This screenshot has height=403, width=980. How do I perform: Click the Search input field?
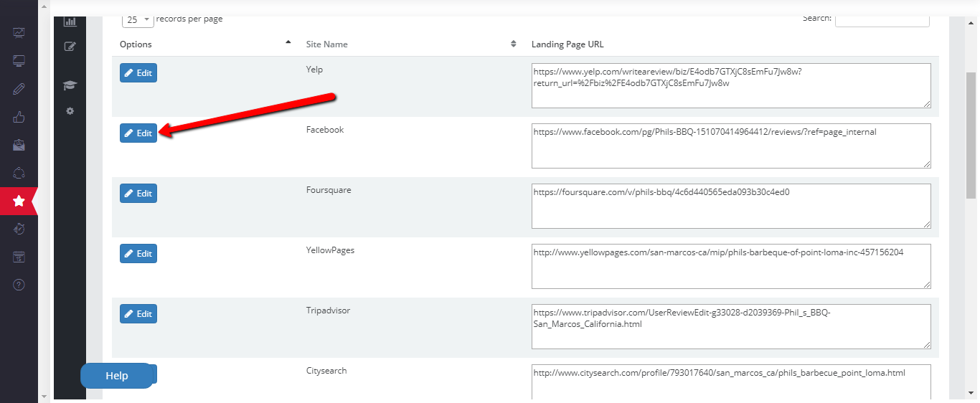(x=882, y=19)
